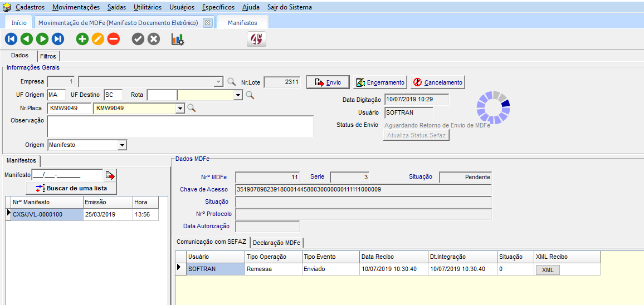Open the Nr.Placa KMW9049 dropdown

coord(179,108)
